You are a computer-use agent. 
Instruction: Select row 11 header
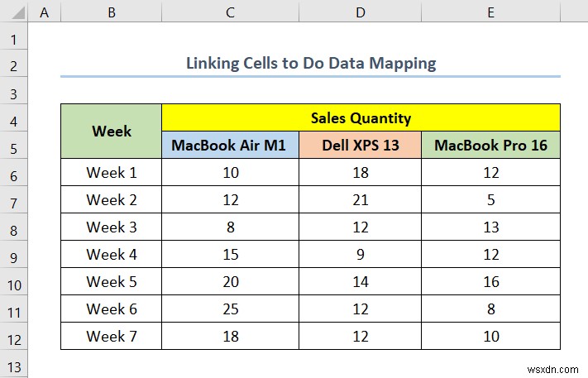[14, 309]
